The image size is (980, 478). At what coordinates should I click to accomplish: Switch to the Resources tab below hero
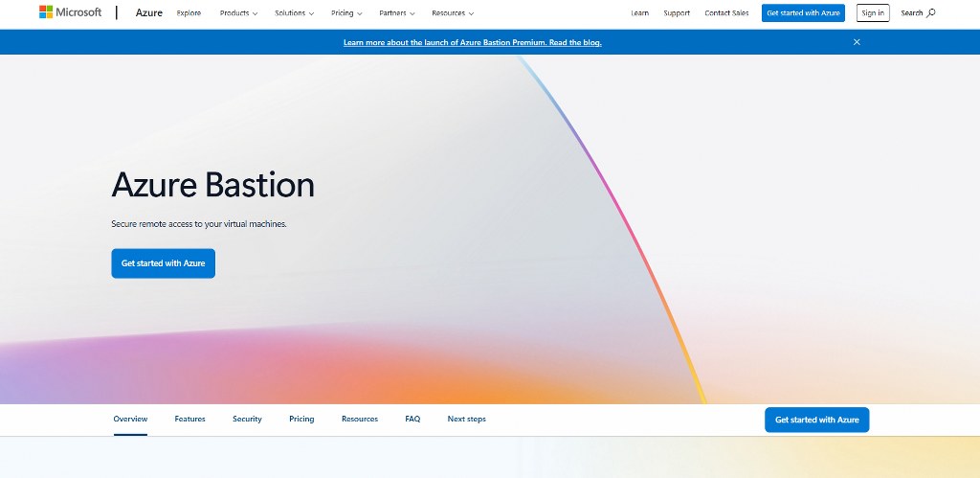(x=360, y=420)
